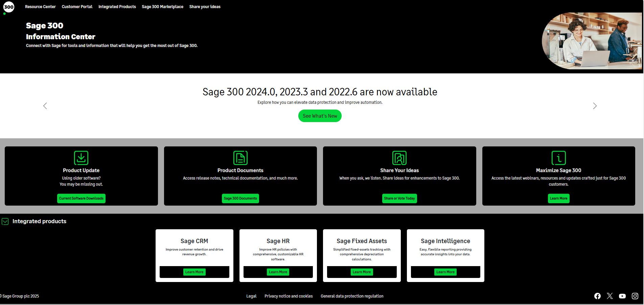Image resolution: width=644 pixels, height=305 pixels.
Task: Click Current Software Downloads button
Action: (x=81, y=198)
